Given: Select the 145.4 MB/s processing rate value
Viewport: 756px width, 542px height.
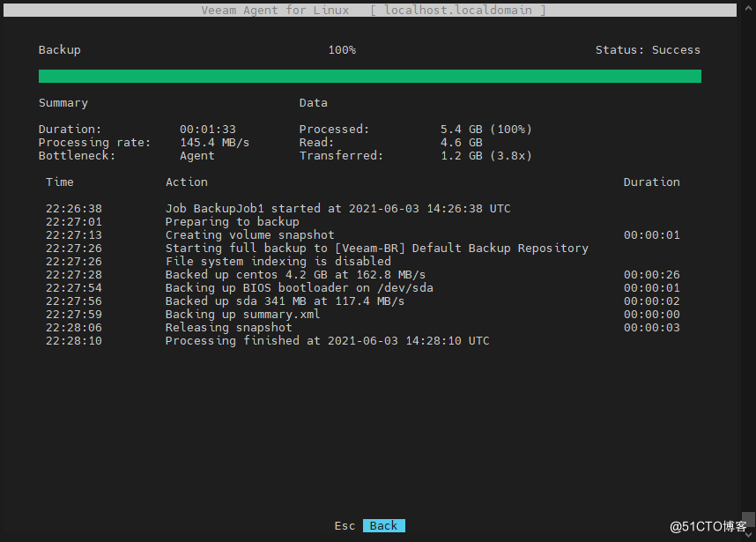Looking at the screenshot, I should coord(215,142).
